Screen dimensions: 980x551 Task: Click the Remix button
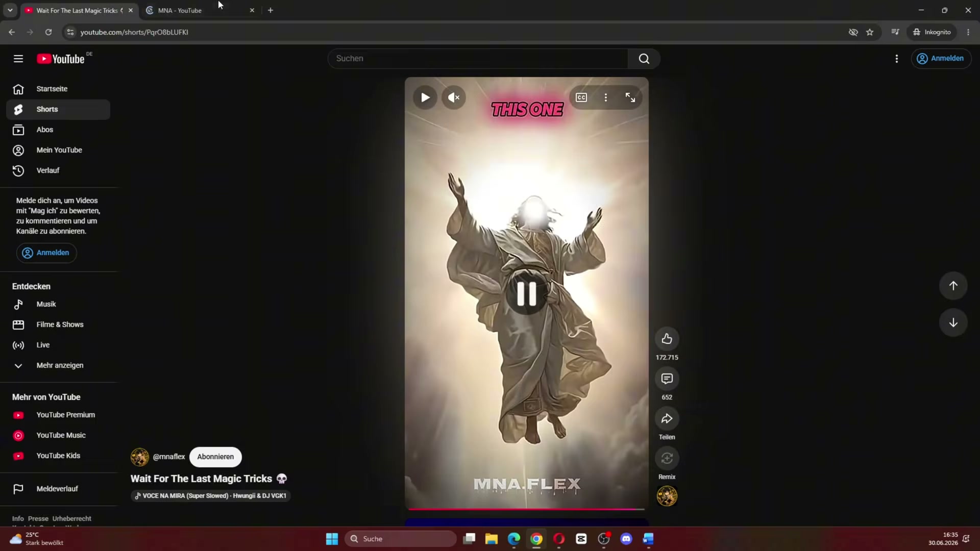click(667, 458)
